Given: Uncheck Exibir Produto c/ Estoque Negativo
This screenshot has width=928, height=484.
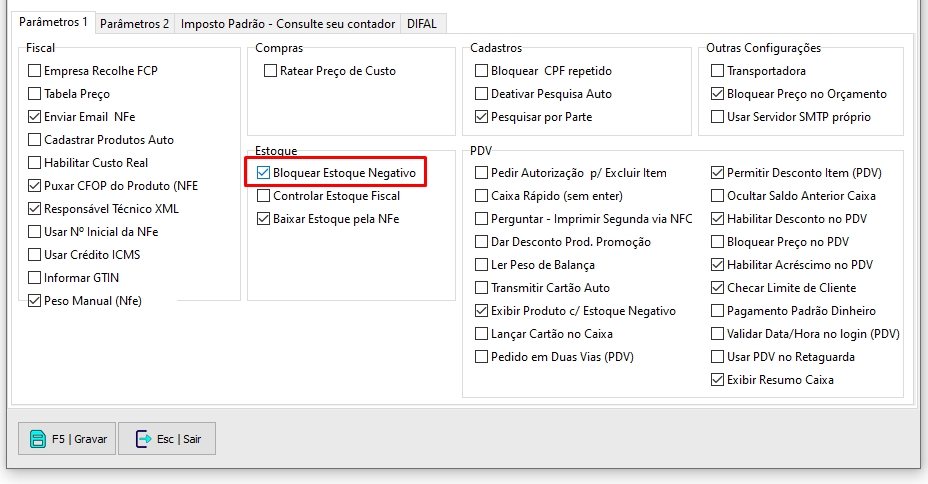Looking at the screenshot, I should (x=482, y=311).
